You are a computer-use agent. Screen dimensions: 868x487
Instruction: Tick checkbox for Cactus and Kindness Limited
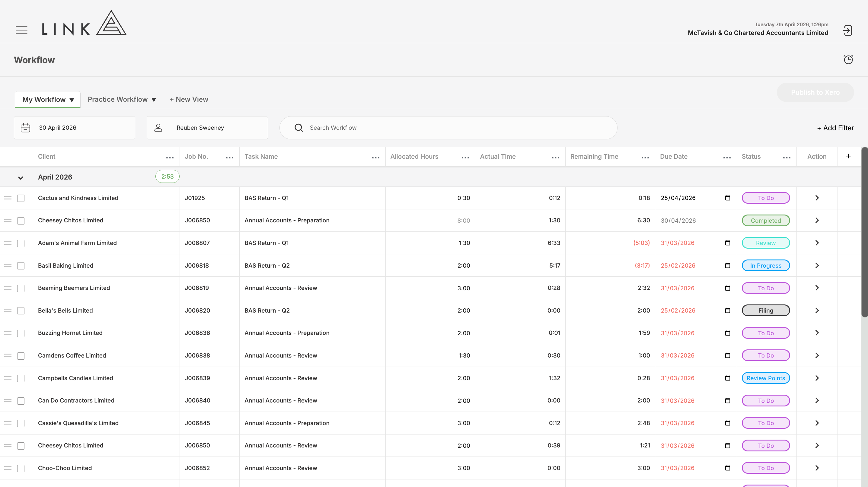coord(21,198)
